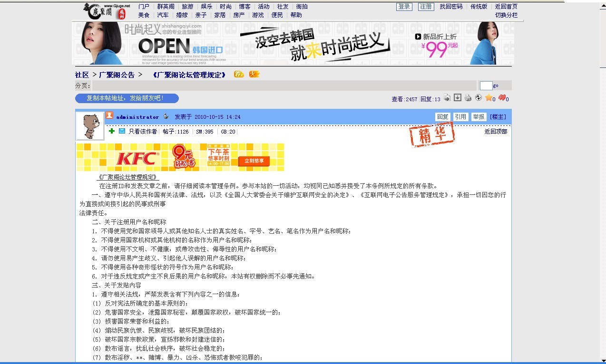Screen dimensions: 606x364
Task: Click the 复制本帖地址 copy post address button
Action: (x=127, y=98)
